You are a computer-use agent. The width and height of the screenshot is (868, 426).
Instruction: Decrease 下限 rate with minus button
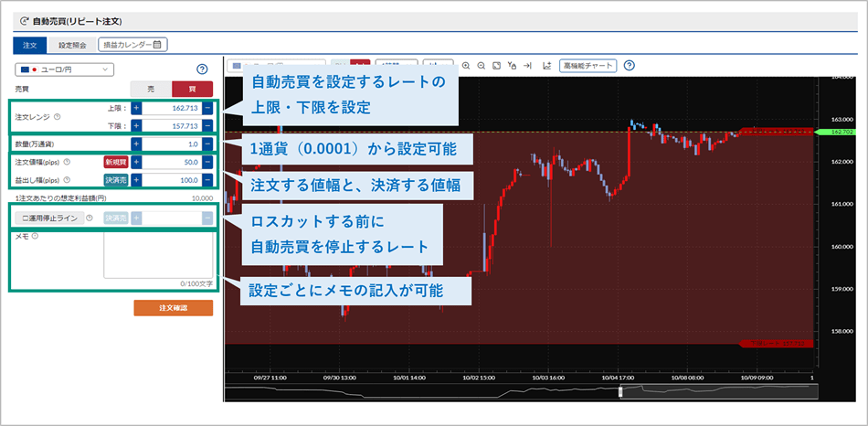point(207,125)
